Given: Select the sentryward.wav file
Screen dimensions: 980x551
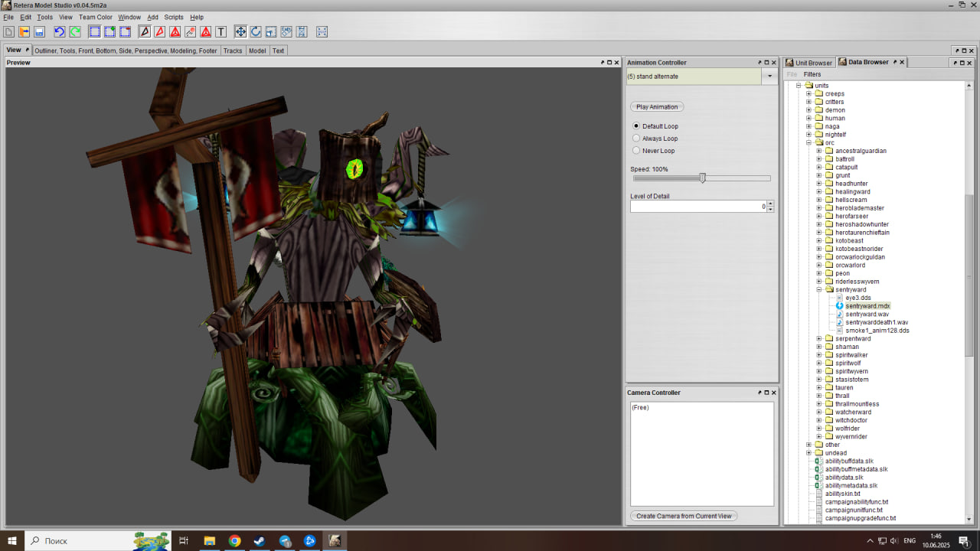Looking at the screenshot, I should [x=867, y=314].
